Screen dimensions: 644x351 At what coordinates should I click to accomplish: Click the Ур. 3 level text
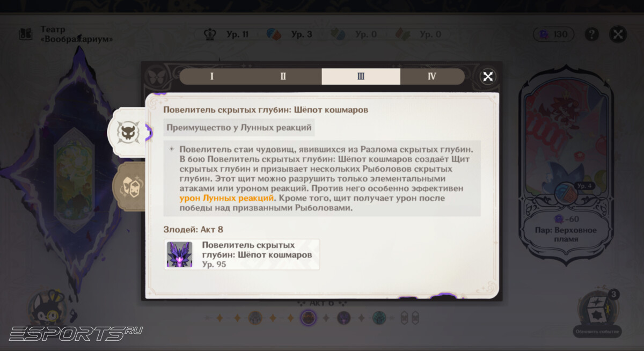click(x=302, y=34)
